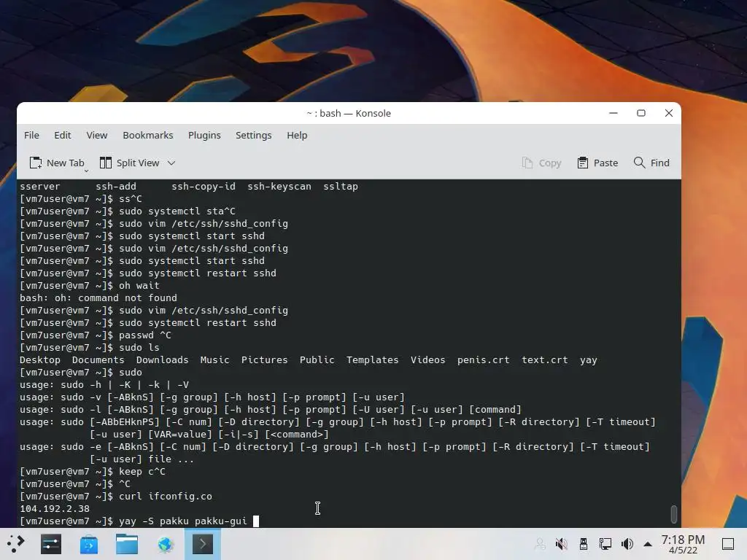This screenshot has height=560, width=747.
Task: Click the 'curl ifconfig.co' command text
Action: pyautogui.click(x=166, y=496)
